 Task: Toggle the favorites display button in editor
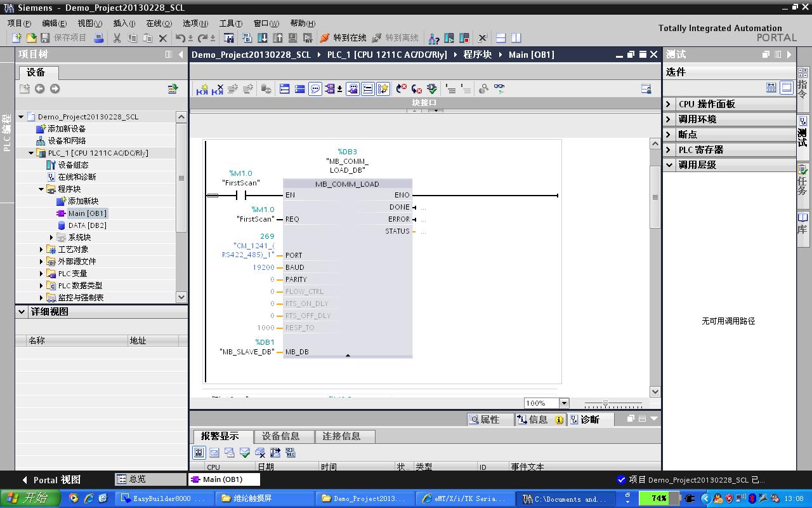(x=383, y=90)
